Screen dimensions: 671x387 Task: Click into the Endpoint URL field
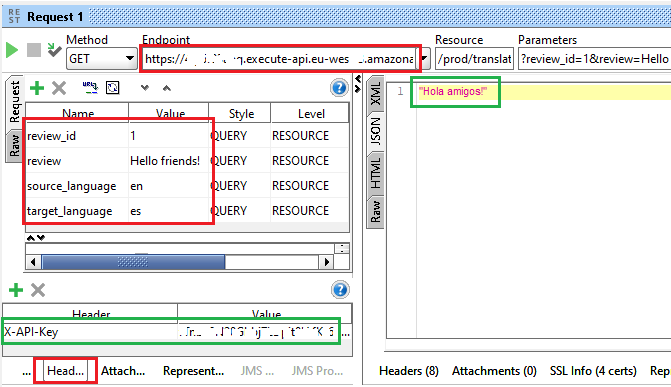click(279, 59)
